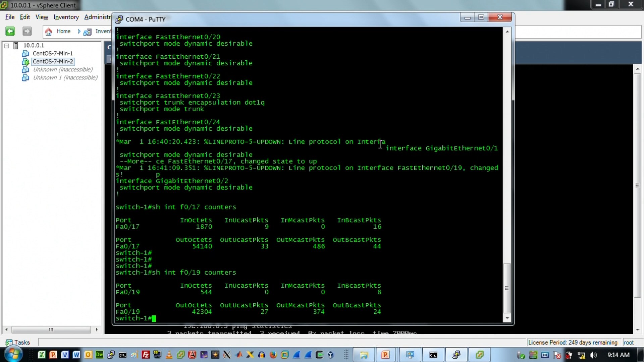Image resolution: width=644 pixels, height=362 pixels.
Task: Open the View menu
Action: [42, 17]
